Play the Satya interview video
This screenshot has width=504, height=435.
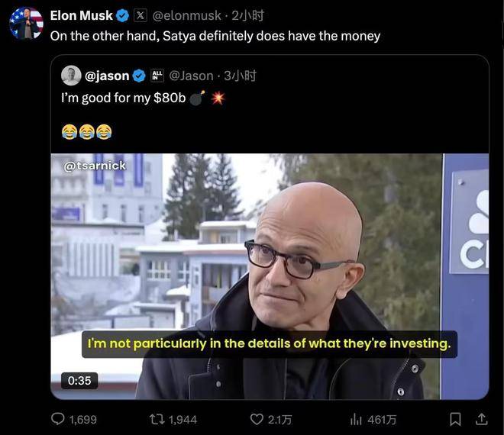[x=269, y=276]
